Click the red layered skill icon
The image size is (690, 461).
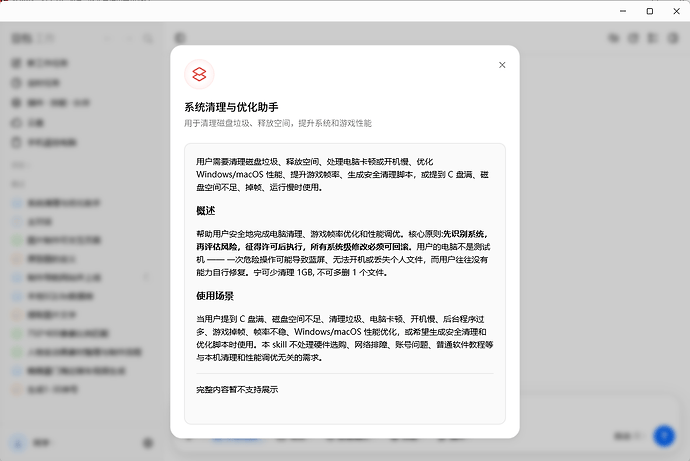click(x=199, y=74)
